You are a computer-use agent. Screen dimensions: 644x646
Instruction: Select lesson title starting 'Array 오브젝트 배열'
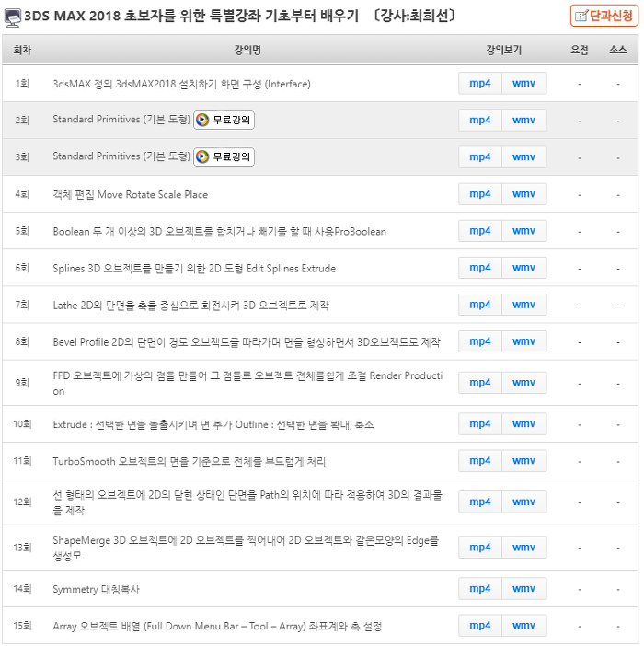[217, 627]
